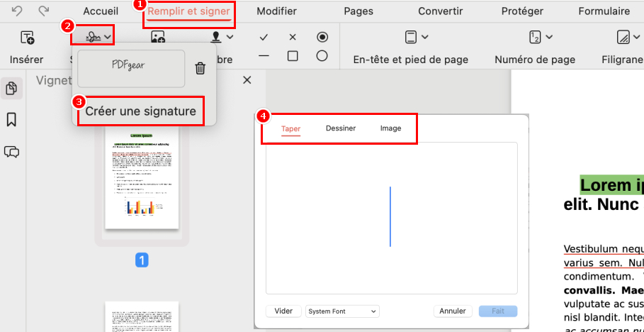
Task: Switch to the Taper signature tab
Action: pos(290,128)
